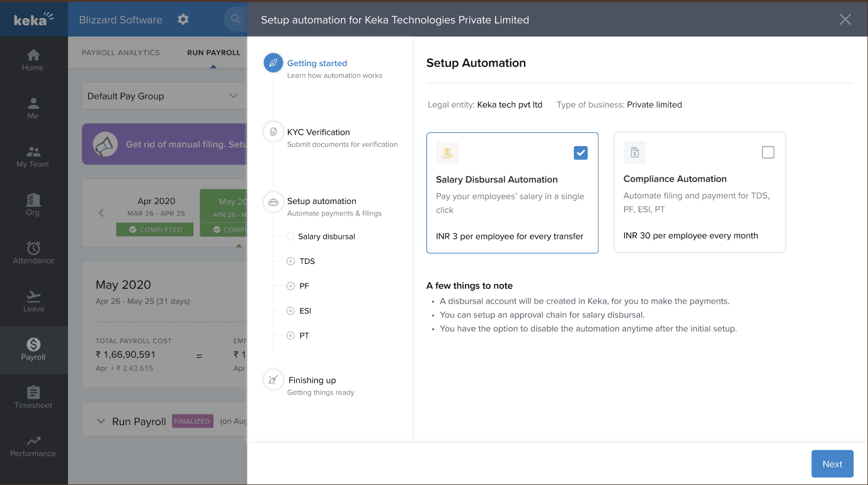The height and width of the screenshot is (485, 868).
Task: Open Performance in the sidebar
Action: pyautogui.click(x=33, y=446)
